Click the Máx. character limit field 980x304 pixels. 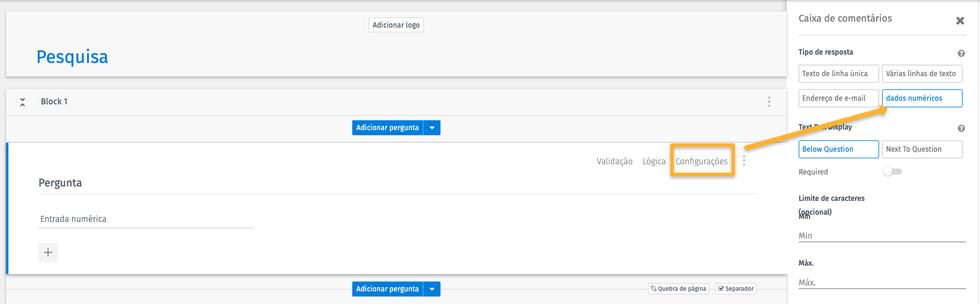(x=882, y=282)
